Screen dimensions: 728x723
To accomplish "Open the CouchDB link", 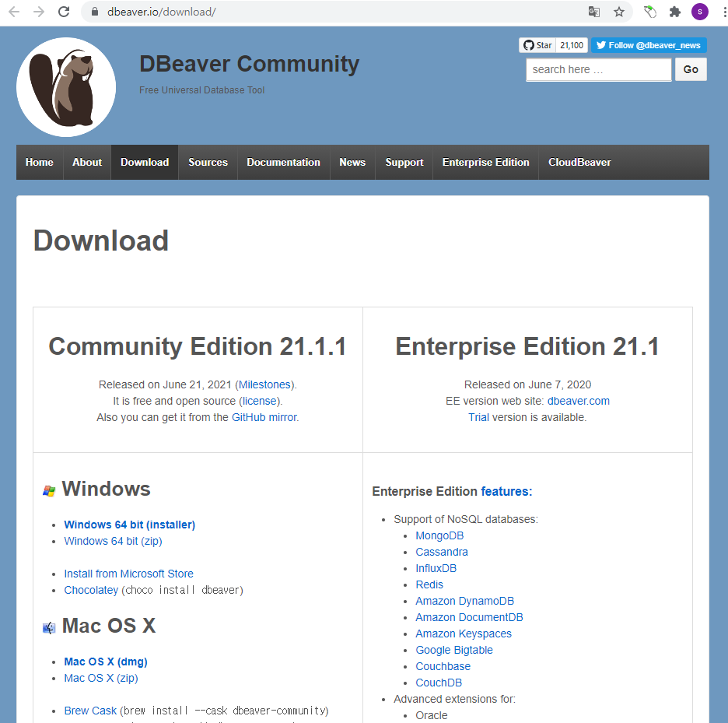I will point(439,683).
